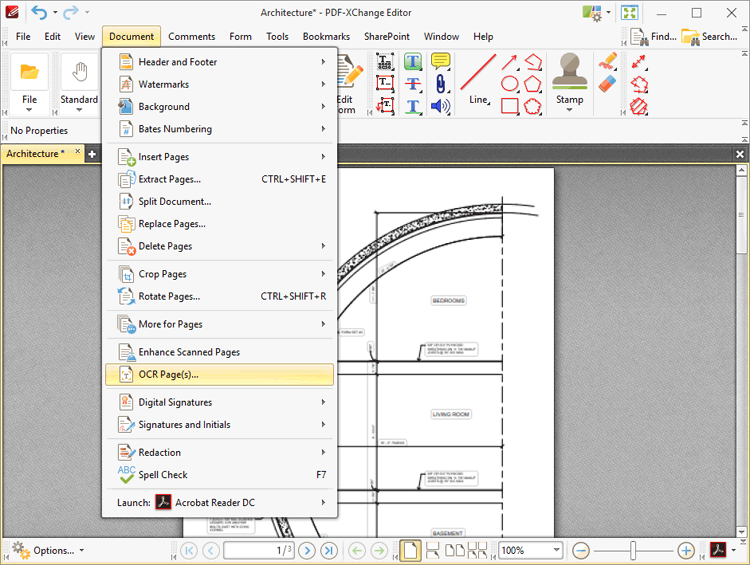Close the Architecture tab

click(x=77, y=151)
